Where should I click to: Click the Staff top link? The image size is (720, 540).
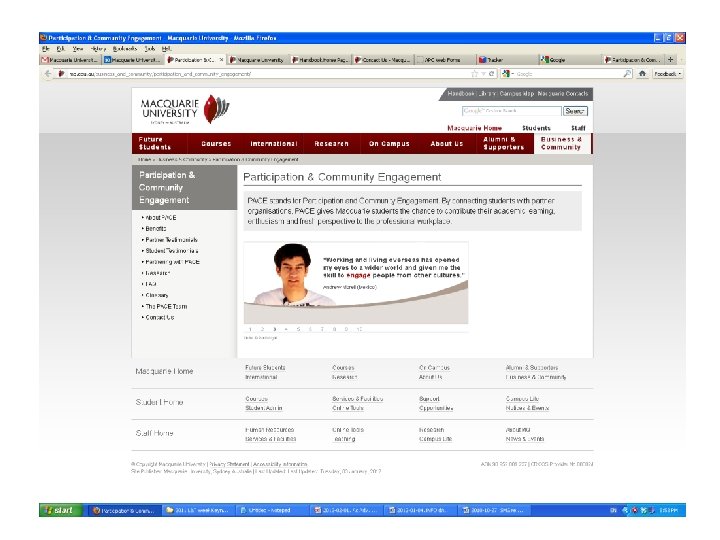coord(578,128)
